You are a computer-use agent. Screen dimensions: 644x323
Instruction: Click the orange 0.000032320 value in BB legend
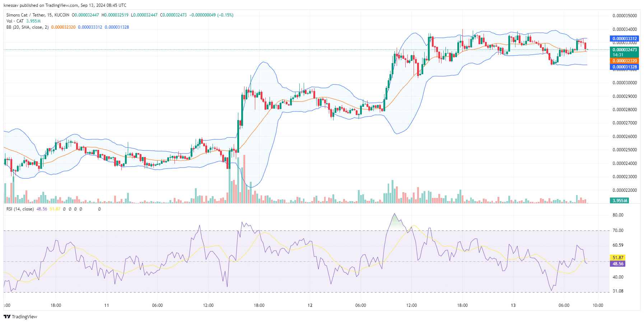(x=63, y=27)
